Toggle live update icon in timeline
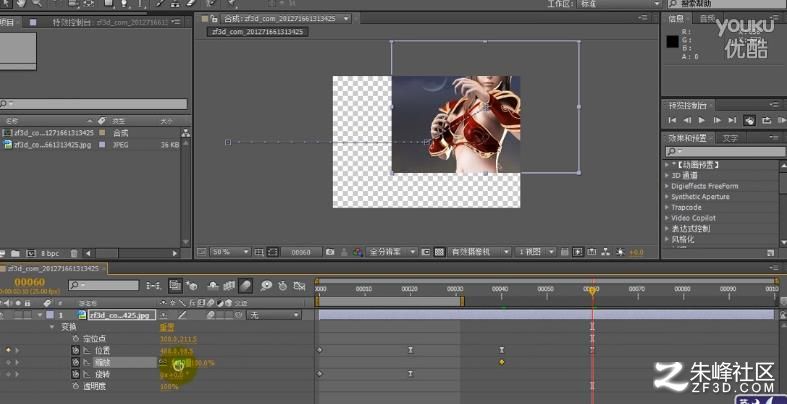Screen dimensions: 787x404 (175, 286)
